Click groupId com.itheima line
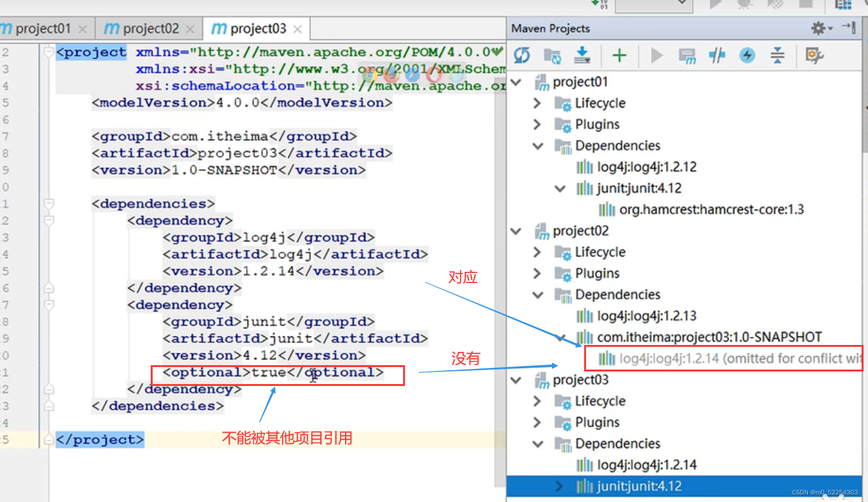Screen dimensions: 868x502 (x=225, y=136)
